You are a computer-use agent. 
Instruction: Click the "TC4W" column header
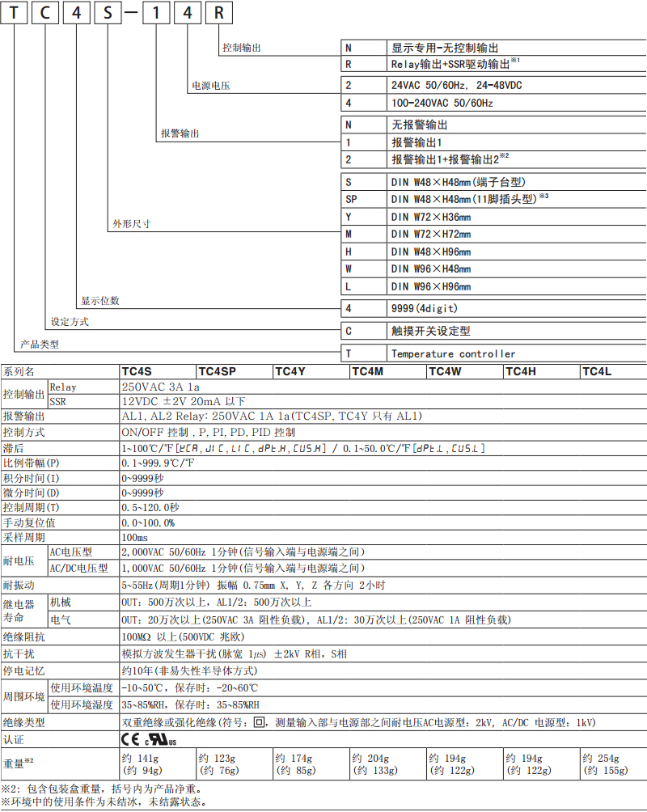(445, 371)
